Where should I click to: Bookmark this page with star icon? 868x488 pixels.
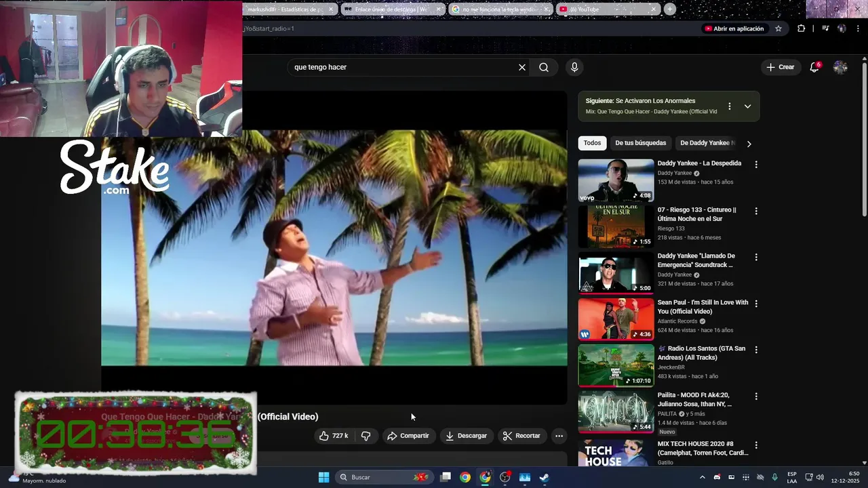[x=778, y=28]
